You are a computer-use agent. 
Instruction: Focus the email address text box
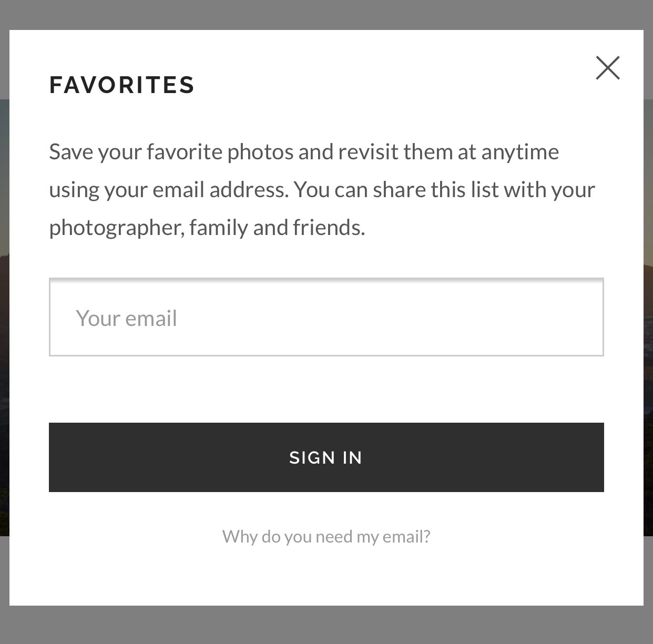coord(326,317)
